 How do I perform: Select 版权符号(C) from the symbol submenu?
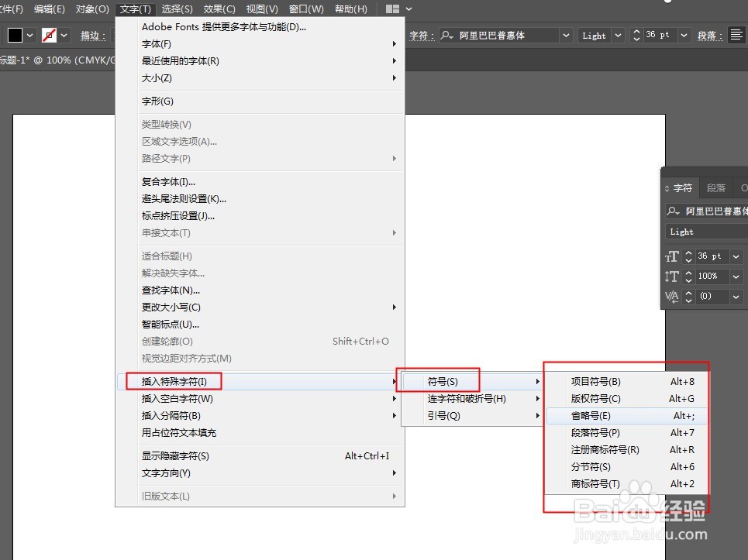pyautogui.click(x=594, y=400)
